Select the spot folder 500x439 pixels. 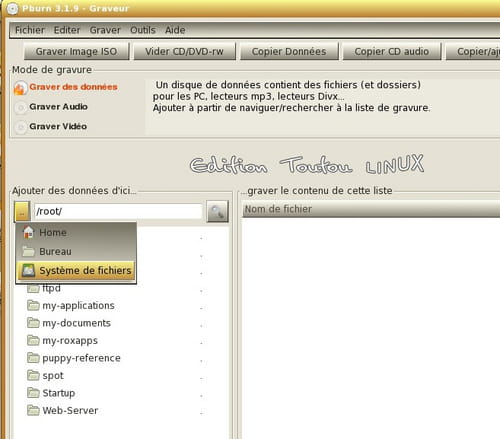[53, 376]
